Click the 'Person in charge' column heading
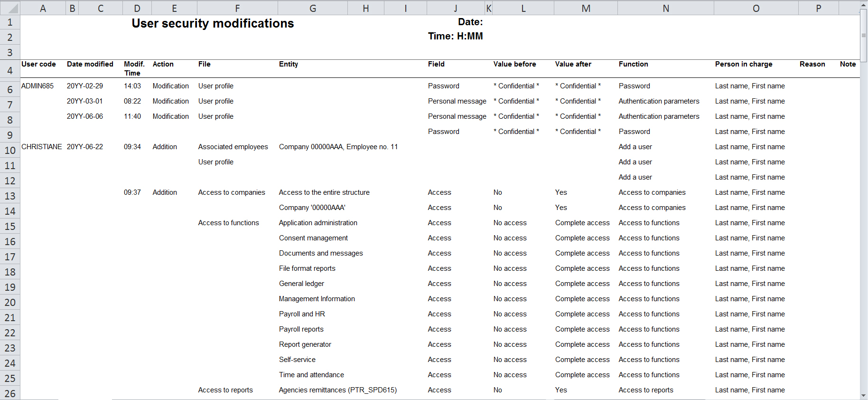 [743, 64]
